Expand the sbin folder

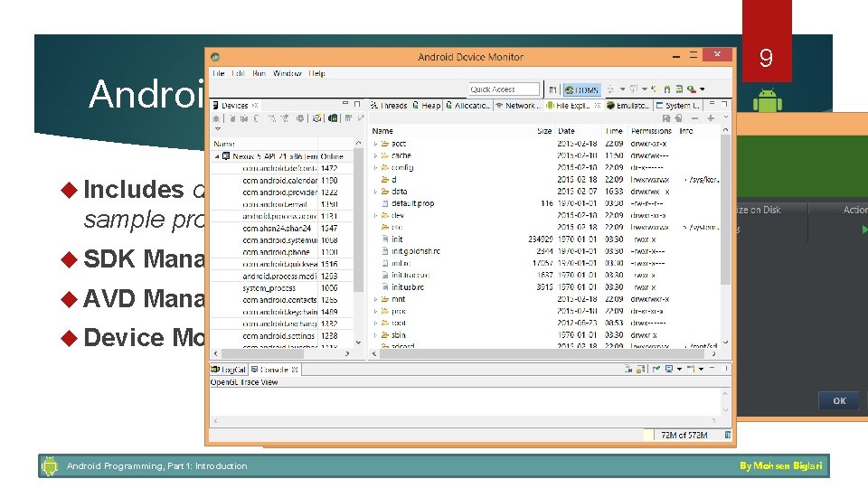pos(376,335)
